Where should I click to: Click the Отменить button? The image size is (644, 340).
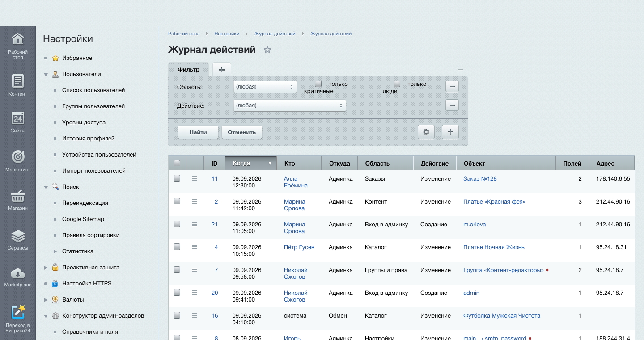(x=242, y=132)
